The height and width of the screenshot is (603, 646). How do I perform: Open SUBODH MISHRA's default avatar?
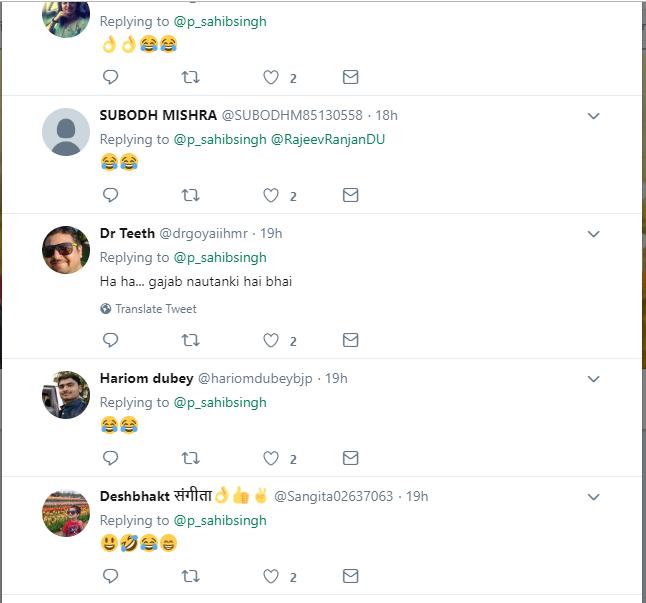click(66, 132)
